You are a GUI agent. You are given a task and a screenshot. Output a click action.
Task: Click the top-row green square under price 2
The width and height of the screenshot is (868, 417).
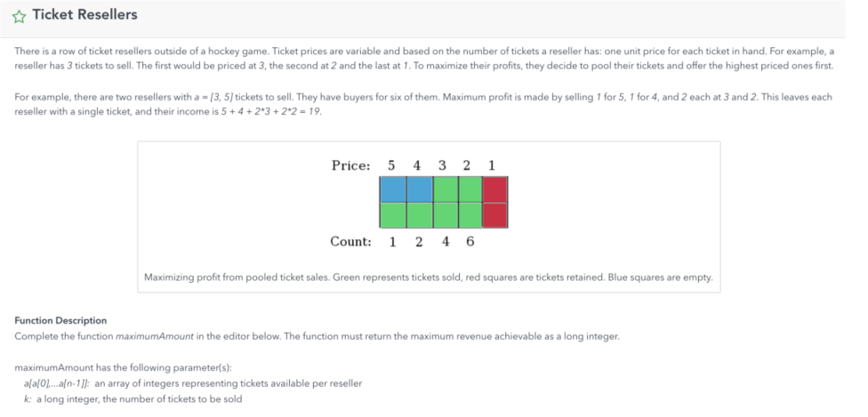point(470,189)
